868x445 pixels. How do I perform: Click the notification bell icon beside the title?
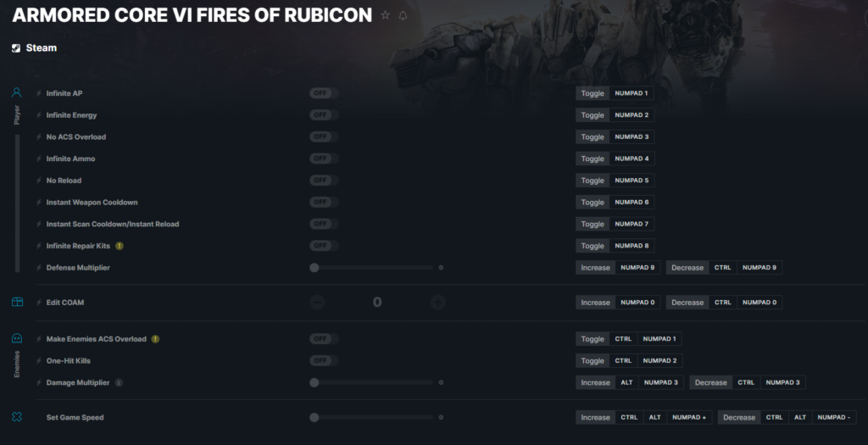point(403,15)
